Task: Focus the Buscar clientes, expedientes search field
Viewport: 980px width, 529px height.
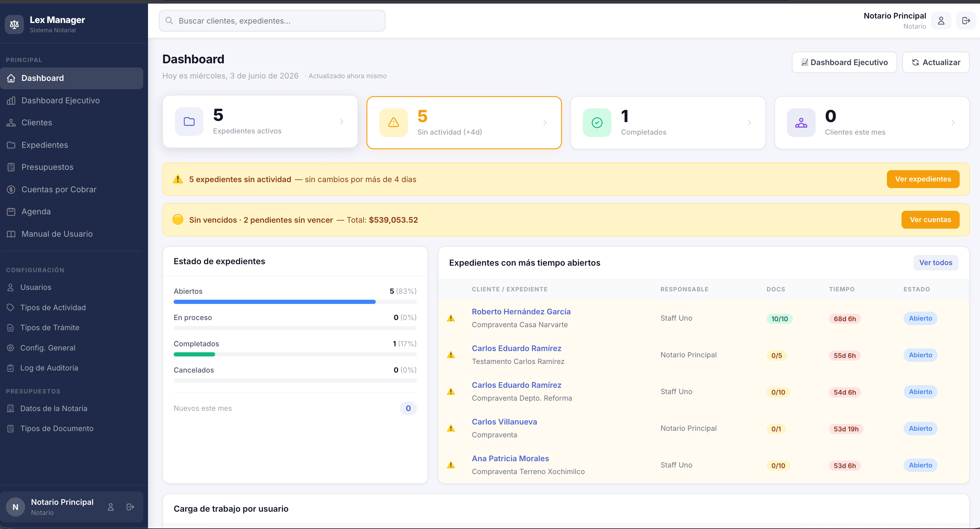Action: 272,21
